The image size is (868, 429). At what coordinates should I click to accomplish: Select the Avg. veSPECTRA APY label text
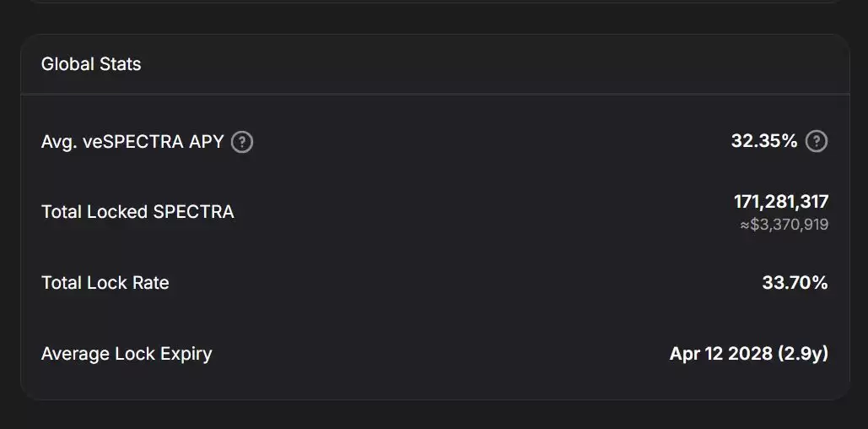click(x=132, y=142)
